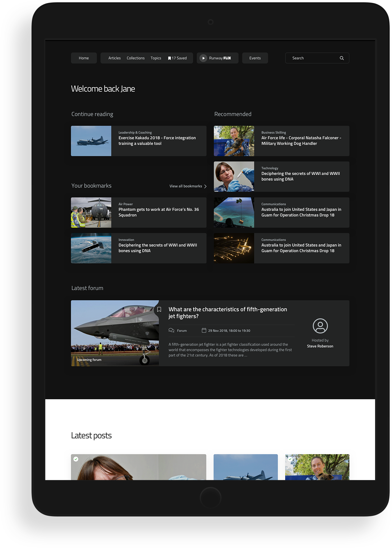392x548 pixels.
Task: Open the Collections tab
Action: [x=136, y=58]
